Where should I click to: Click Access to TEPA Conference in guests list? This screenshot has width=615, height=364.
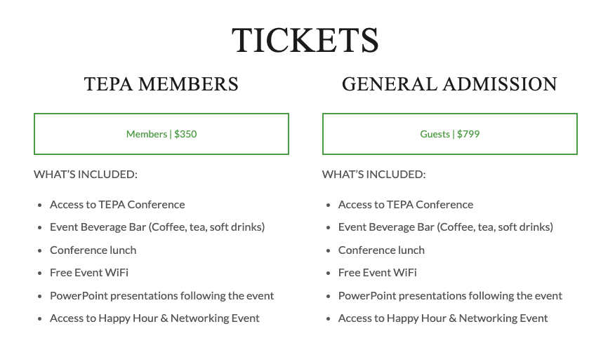[406, 205]
